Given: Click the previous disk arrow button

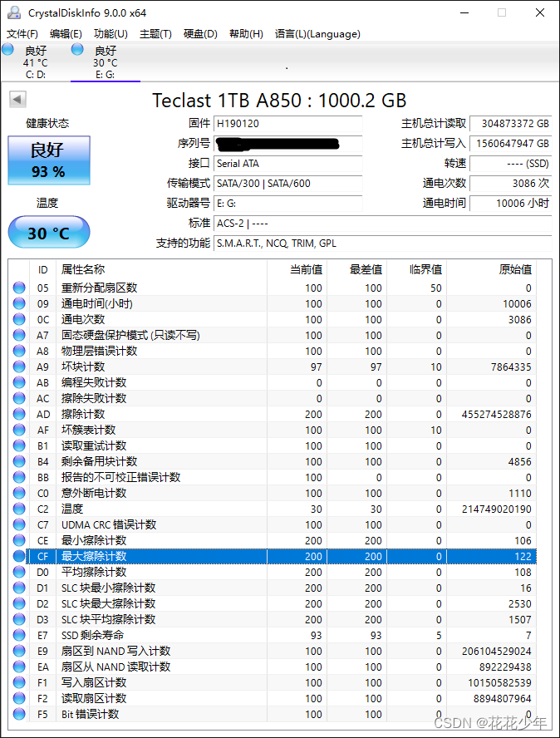Looking at the screenshot, I should pos(17,99).
